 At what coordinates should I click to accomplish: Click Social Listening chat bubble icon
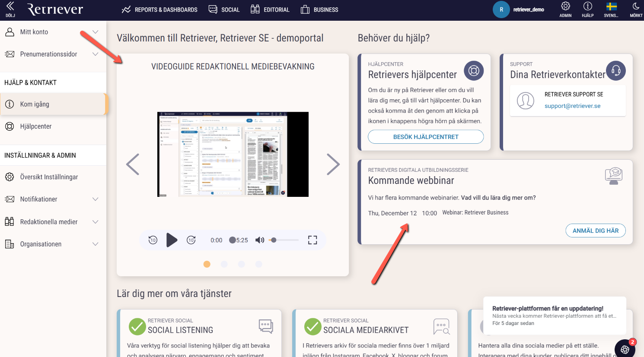[266, 326]
